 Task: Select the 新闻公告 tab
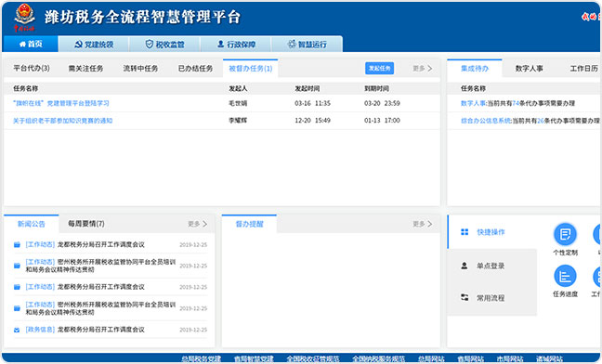point(31,224)
